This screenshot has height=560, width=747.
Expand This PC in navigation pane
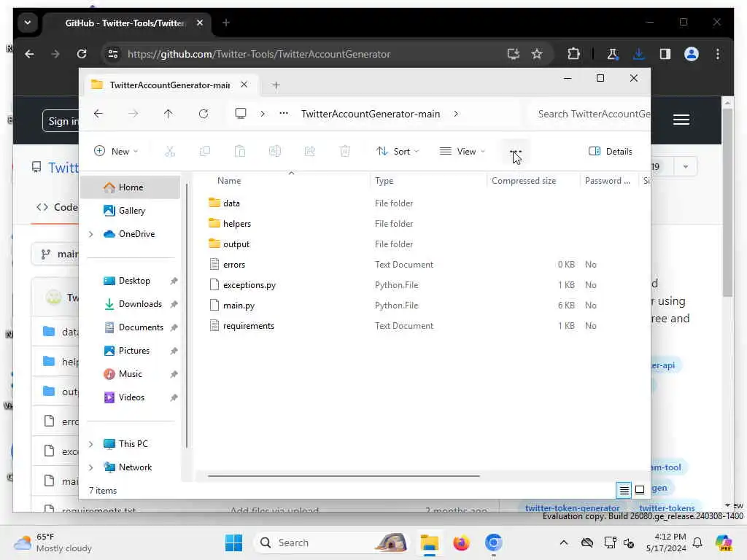[91, 444]
